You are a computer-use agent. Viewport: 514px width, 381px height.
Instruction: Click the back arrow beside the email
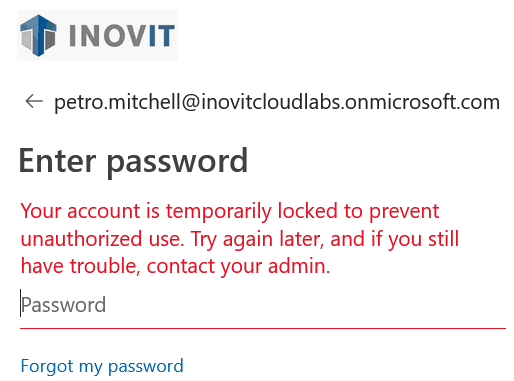(x=34, y=101)
